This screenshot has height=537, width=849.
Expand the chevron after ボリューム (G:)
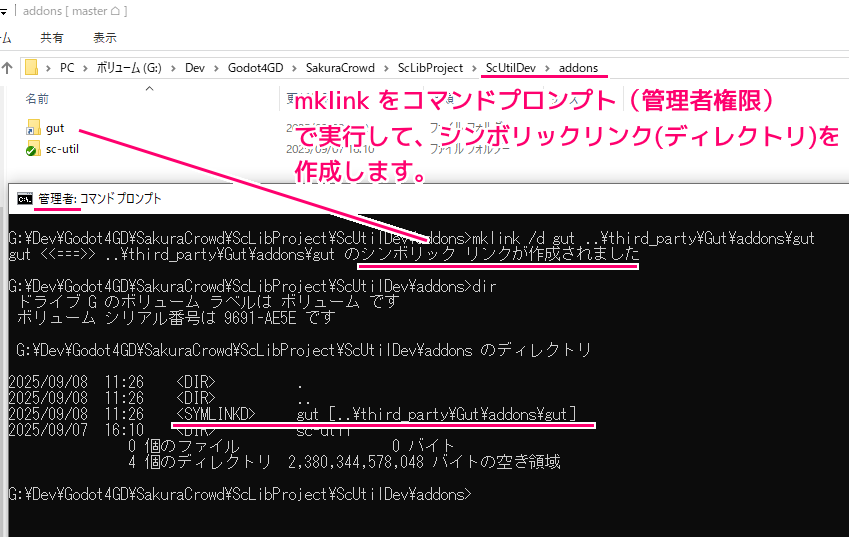173,68
